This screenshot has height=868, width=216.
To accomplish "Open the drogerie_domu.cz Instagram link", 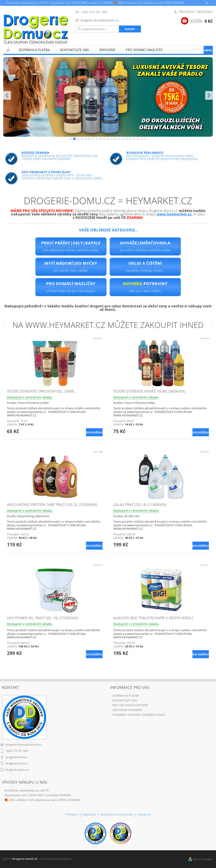I will coord(17,770).
